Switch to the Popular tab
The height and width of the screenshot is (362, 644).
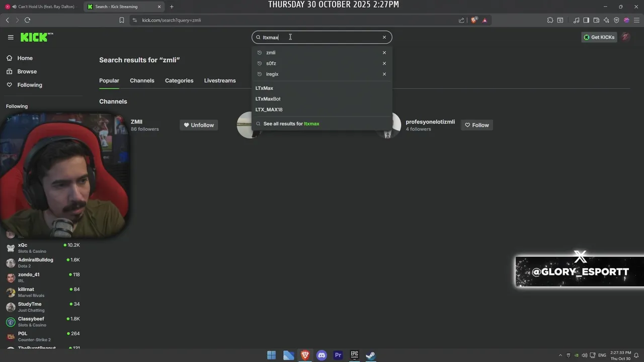click(109, 80)
